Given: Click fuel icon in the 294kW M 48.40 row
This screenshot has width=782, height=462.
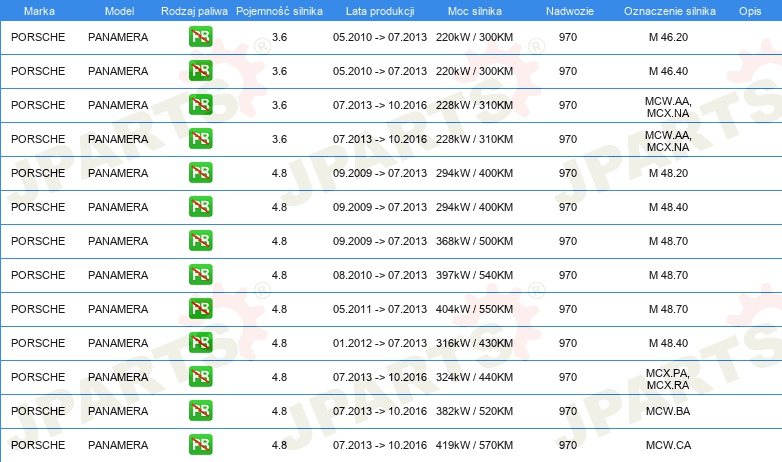Looking at the screenshot, I should click(x=200, y=207).
